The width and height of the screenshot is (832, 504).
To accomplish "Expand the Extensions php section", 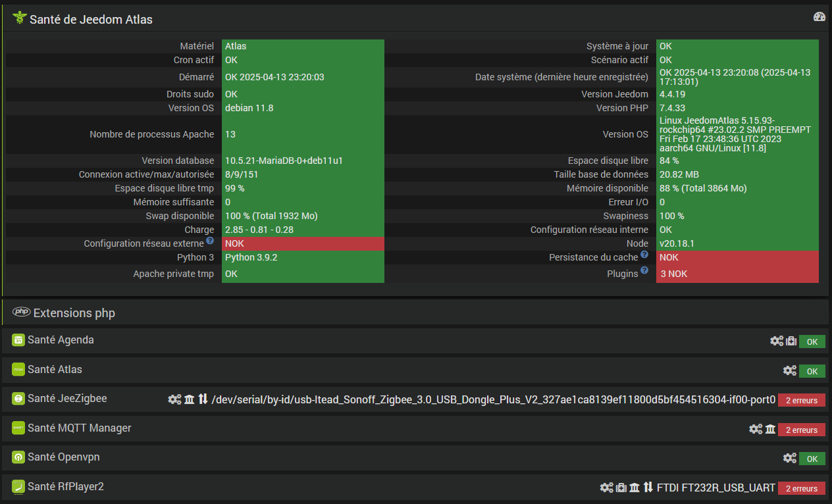I will click(74, 313).
